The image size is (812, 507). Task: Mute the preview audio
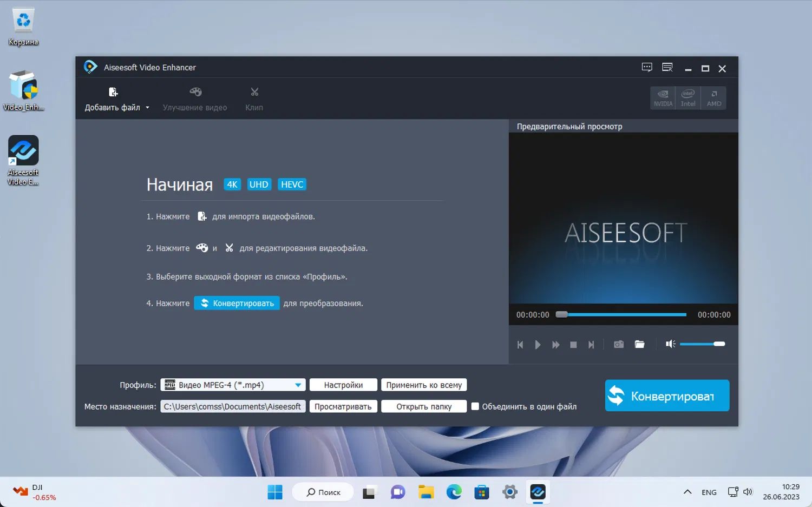pos(670,344)
